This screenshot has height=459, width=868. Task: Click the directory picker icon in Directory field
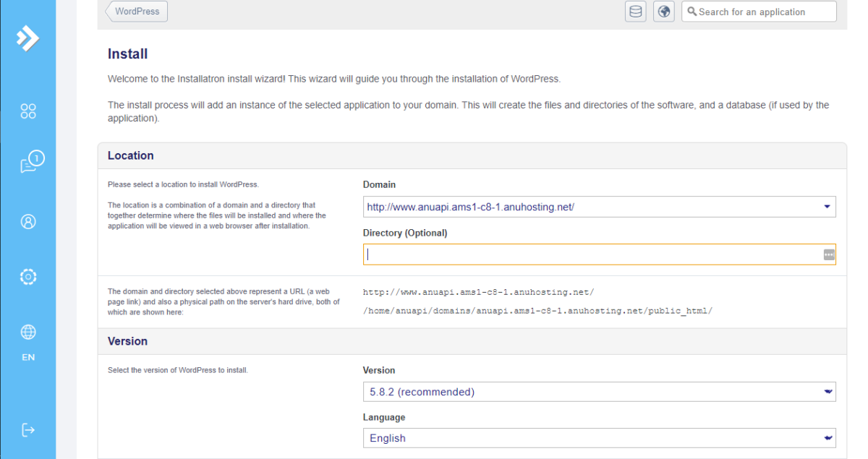829,254
